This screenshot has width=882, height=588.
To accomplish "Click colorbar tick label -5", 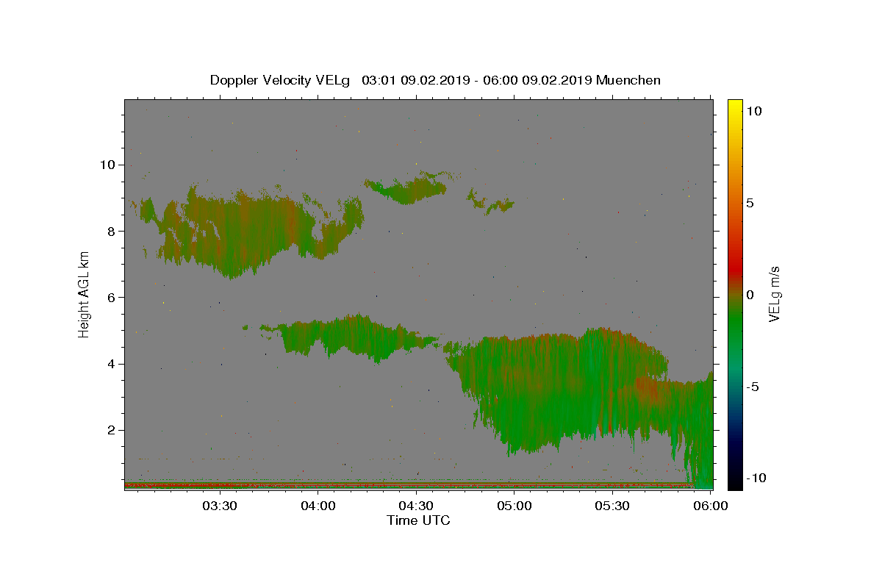I will [x=753, y=387].
